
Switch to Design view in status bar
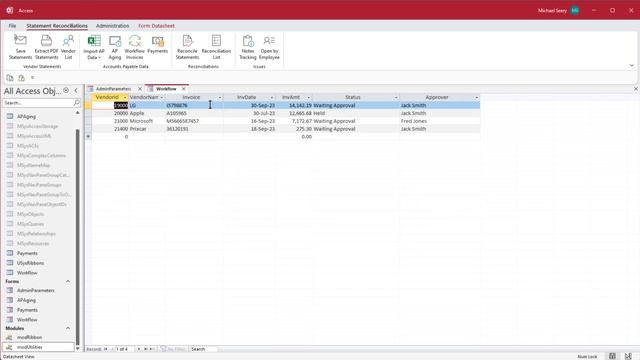point(628,356)
